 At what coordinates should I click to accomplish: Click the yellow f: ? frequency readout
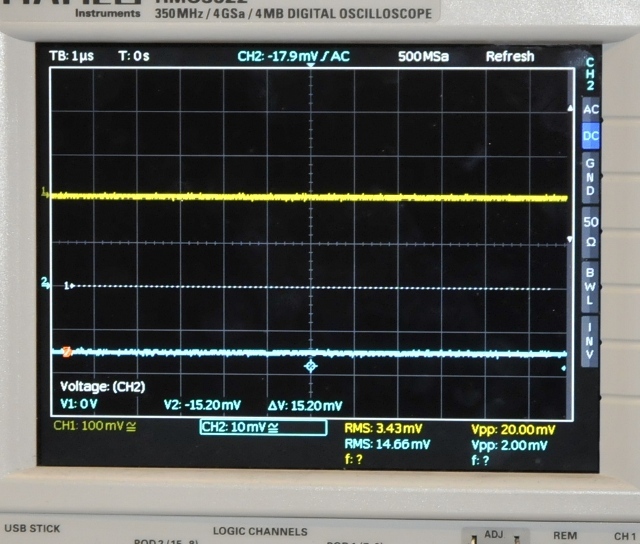(353, 460)
